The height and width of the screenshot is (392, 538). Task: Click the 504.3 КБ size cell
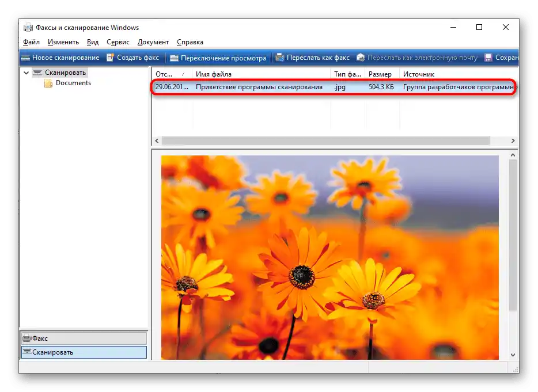(x=381, y=87)
